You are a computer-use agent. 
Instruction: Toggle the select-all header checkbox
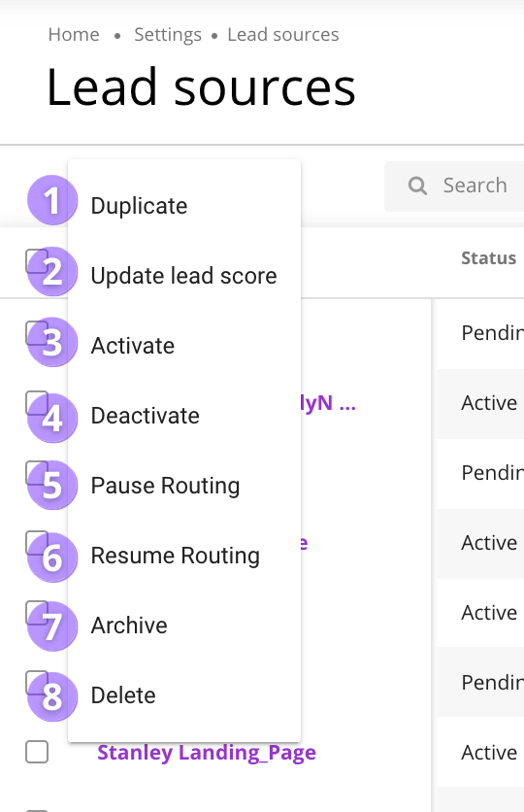tap(37, 260)
